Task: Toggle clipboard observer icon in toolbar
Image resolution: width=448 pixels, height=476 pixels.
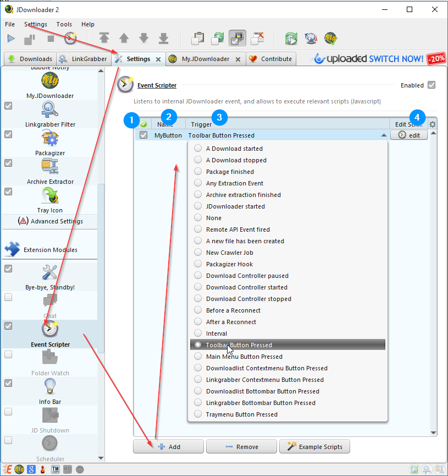Action: (x=198, y=39)
